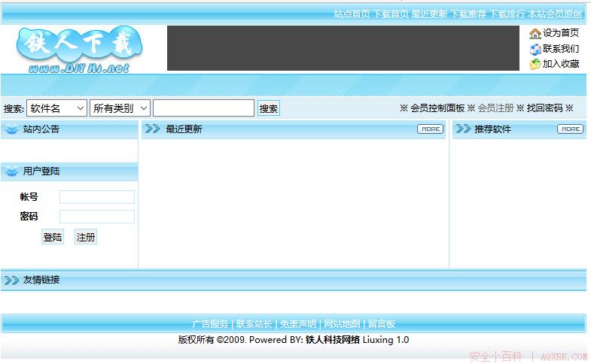
Task: Focus the 帐号 account input field
Action: point(97,197)
